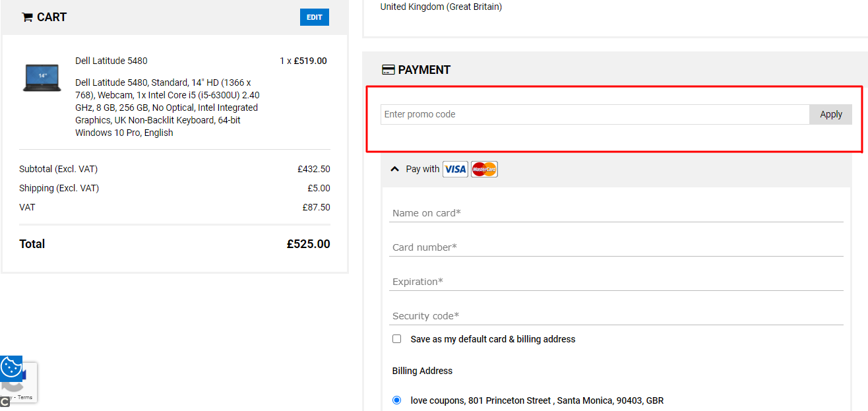Click the Expiration field
This screenshot has height=411, width=868.
click(616, 282)
